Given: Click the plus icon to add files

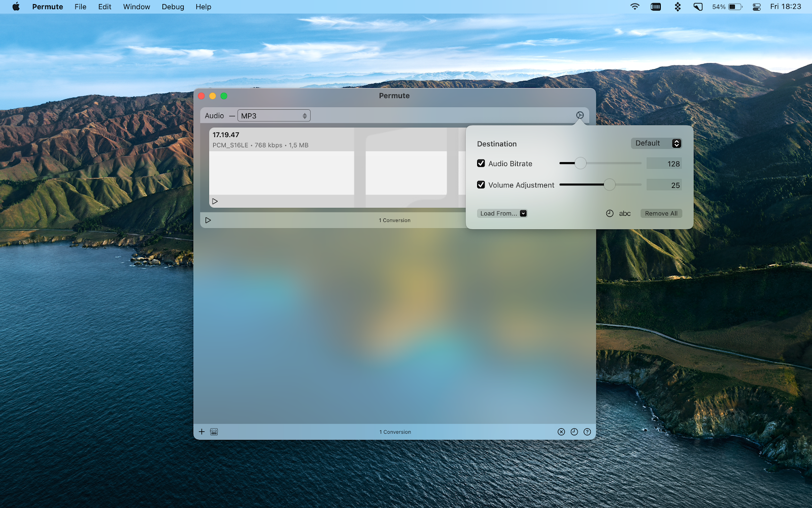Looking at the screenshot, I should pyautogui.click(x=201, y=432).
